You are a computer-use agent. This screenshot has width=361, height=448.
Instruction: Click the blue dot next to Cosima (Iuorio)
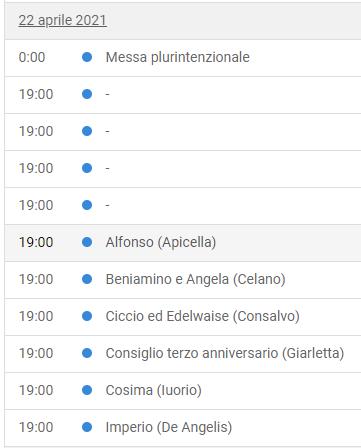point(87,390)
